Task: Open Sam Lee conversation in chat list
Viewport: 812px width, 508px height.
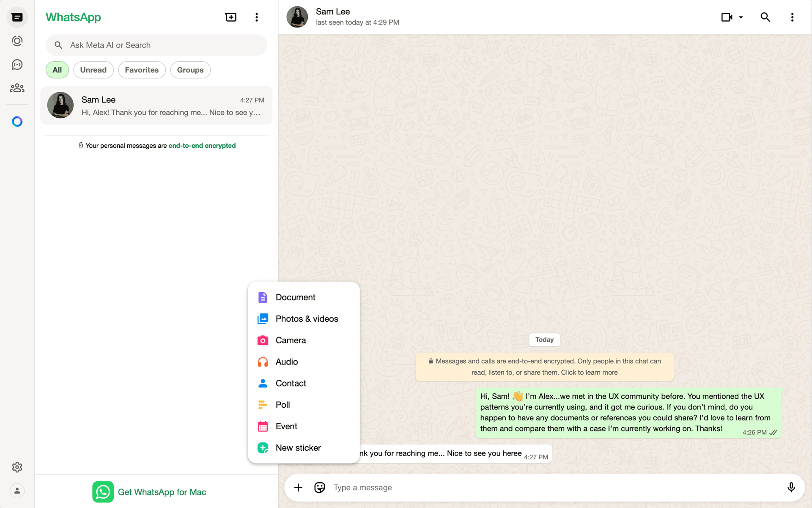Action: (x=156, y=105)
